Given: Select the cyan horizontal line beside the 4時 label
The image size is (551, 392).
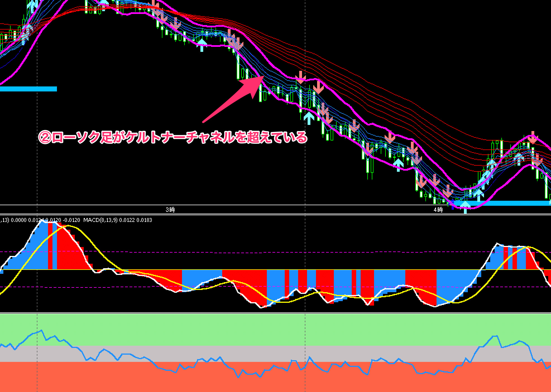Looking at the screenshot, I should point(502,203).
